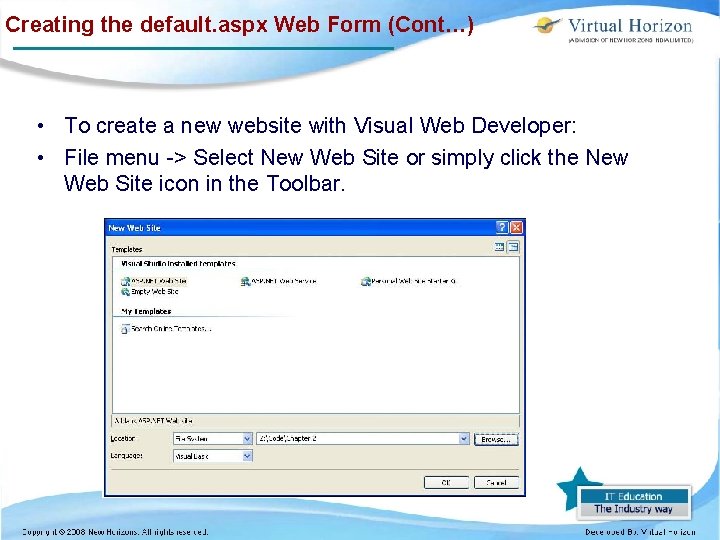Confirm with the OK button
The image size is (720, 540).
pyautogui.click(x=446, y=483)
